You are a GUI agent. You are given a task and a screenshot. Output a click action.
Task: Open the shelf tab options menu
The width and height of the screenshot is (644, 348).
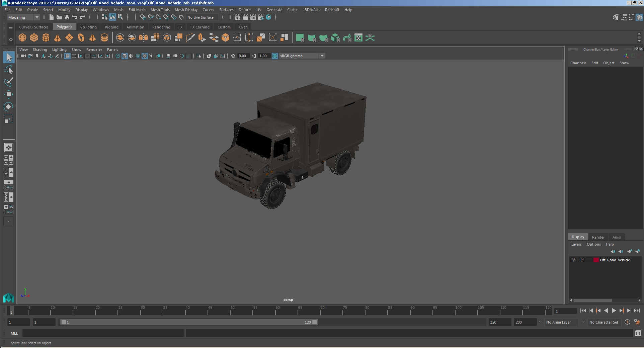(x=11, y=28)
